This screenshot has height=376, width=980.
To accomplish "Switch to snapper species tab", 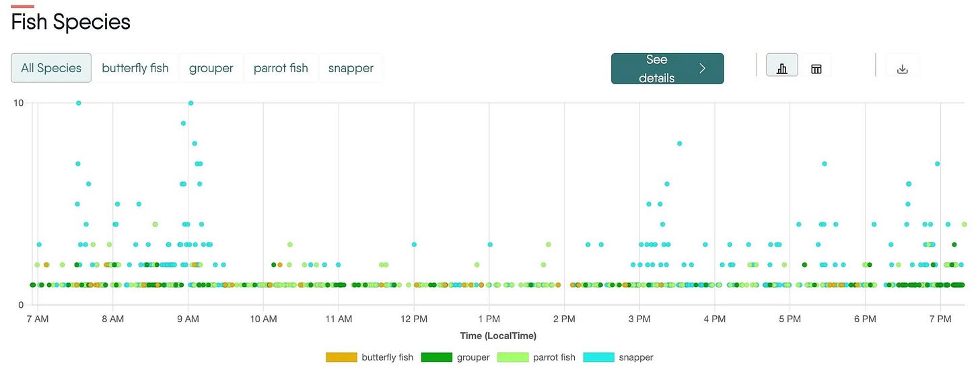I will tap(351, 68).
